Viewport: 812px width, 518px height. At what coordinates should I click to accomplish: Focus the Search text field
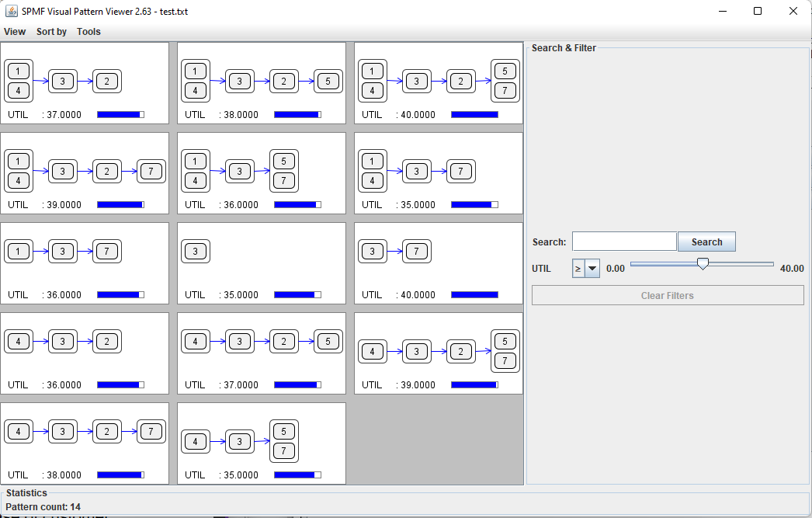click(x=624, y=242)
